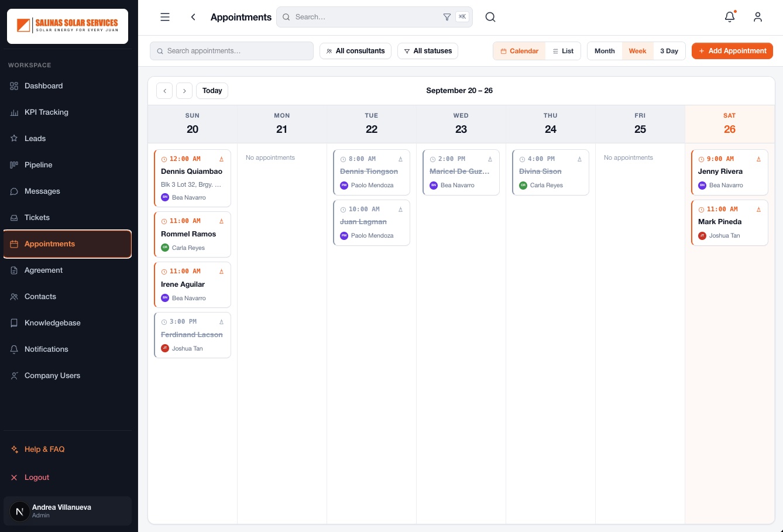783x532 pixels.
Task: Open KPI Tracking in sidebar
Action: pyautogui.click(x=67, y=112)
